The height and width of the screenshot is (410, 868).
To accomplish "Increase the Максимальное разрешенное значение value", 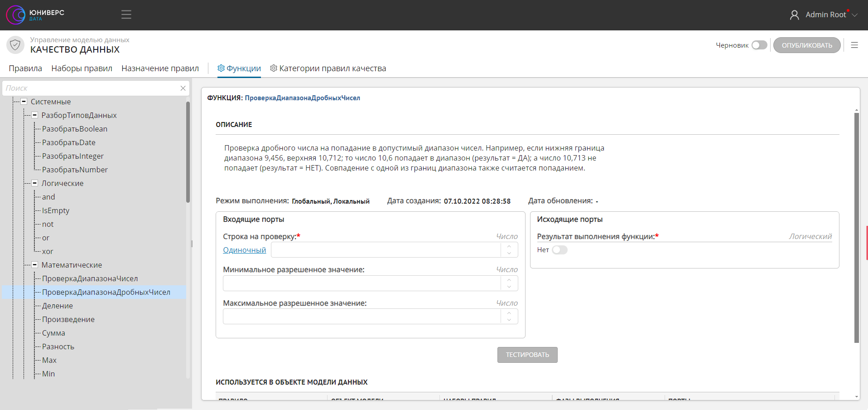I will pyautogui.click(x=509, y=313).
